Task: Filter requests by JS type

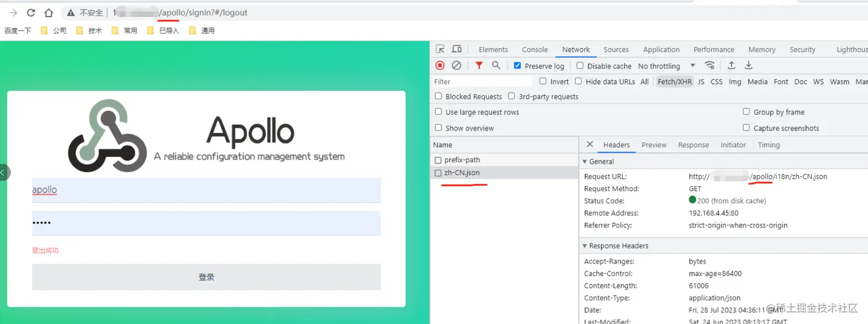Action: [701, 82]
